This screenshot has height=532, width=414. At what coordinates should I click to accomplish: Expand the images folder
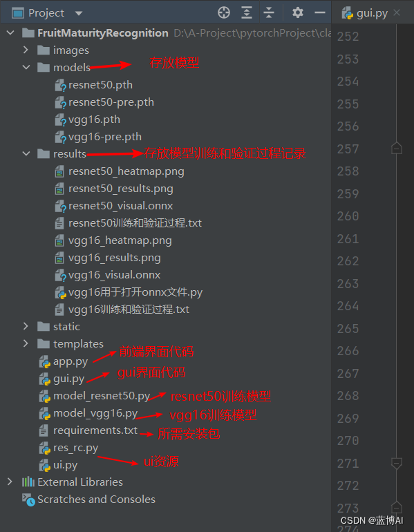(26, 50)
